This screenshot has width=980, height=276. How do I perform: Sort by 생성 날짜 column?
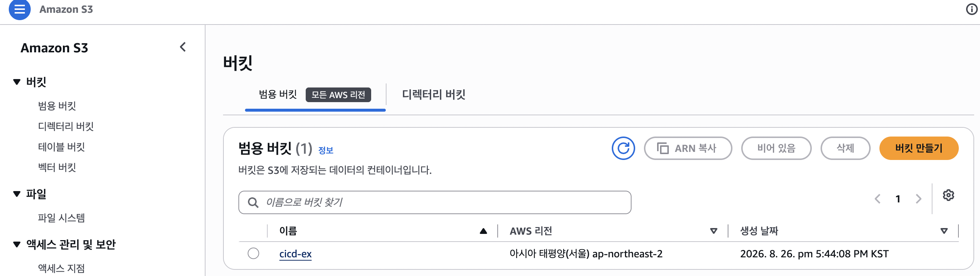pyautogui.click(x=943, y=231)
